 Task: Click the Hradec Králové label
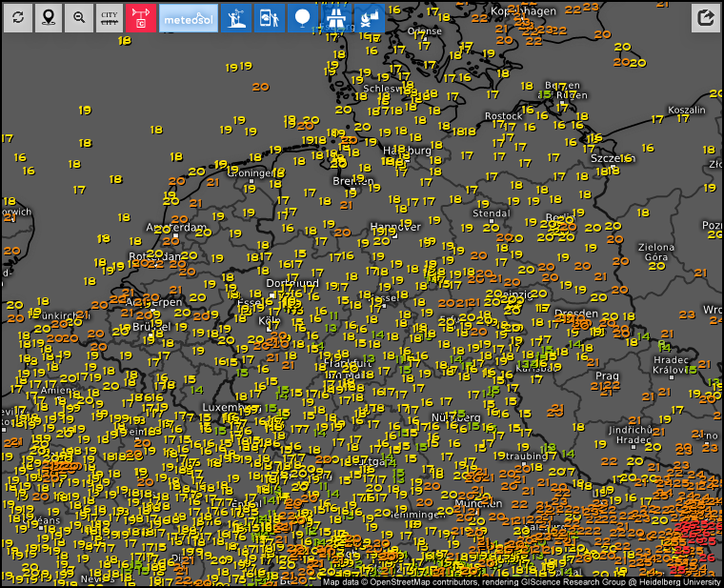671,365
